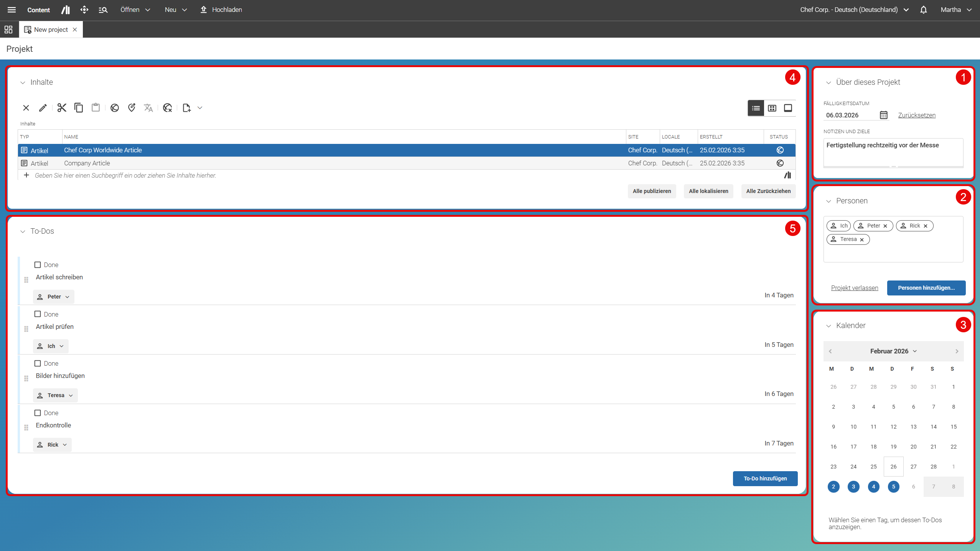
Task: Remove Teresa from Personen
Action: click(862, 239)
